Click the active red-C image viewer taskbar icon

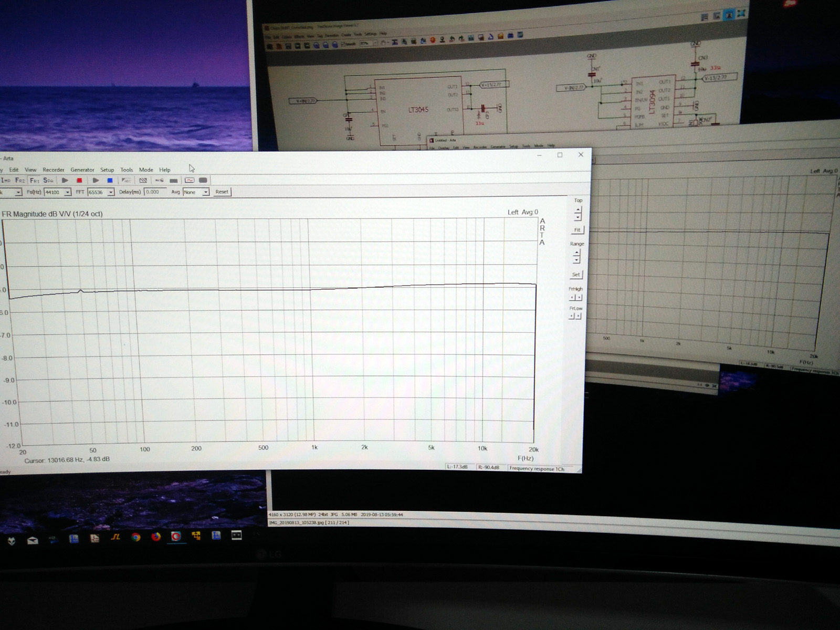pos(176,536)
